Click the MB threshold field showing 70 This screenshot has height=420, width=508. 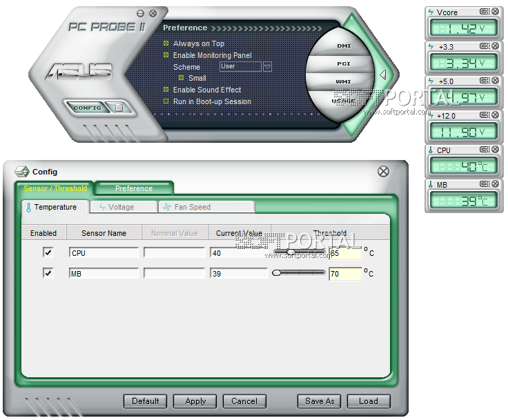click(x=345, y=274)
